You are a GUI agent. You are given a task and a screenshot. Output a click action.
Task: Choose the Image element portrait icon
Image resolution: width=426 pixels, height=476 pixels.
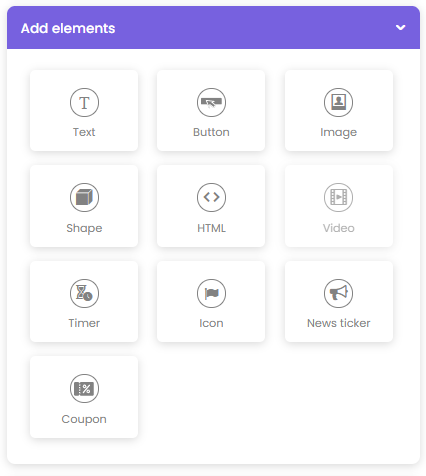(x=338, y=102)
